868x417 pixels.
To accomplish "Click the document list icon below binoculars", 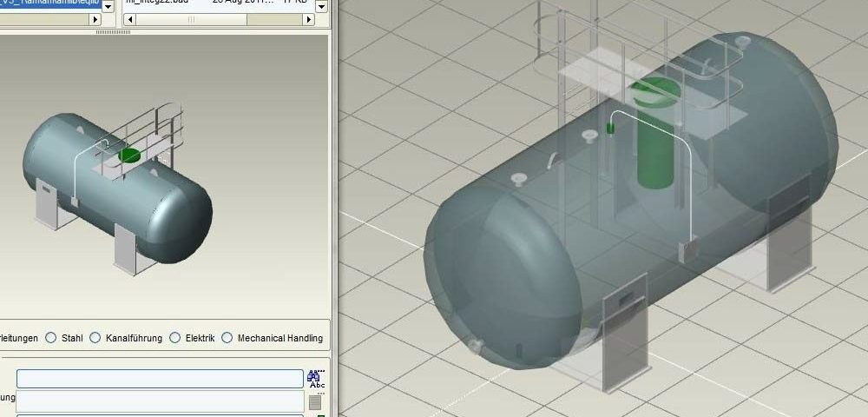I will pos(315,402).
